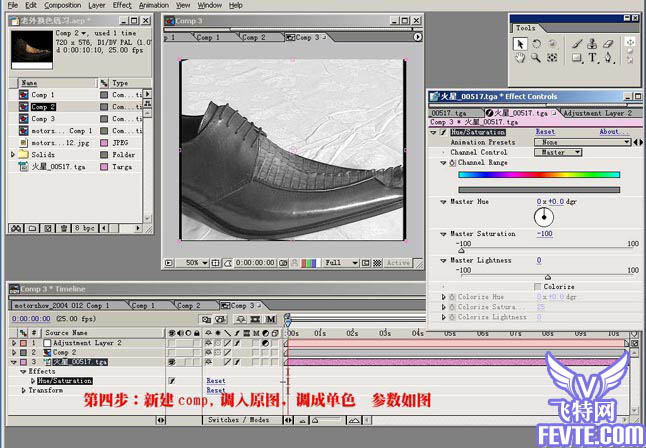The image size is (646, 448).
Task: Select the Pen tool
Action: pyautogui.click(x=608, y=58)
